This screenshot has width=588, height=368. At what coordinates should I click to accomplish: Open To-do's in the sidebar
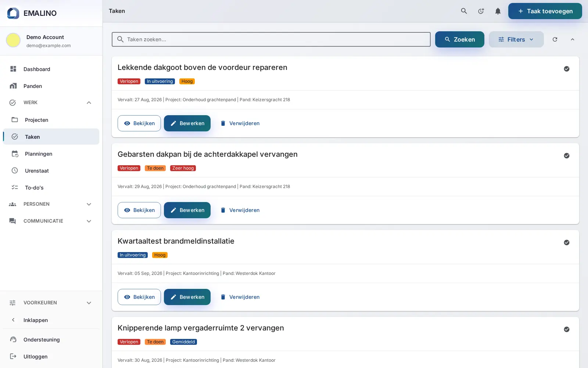click(51, 188)
